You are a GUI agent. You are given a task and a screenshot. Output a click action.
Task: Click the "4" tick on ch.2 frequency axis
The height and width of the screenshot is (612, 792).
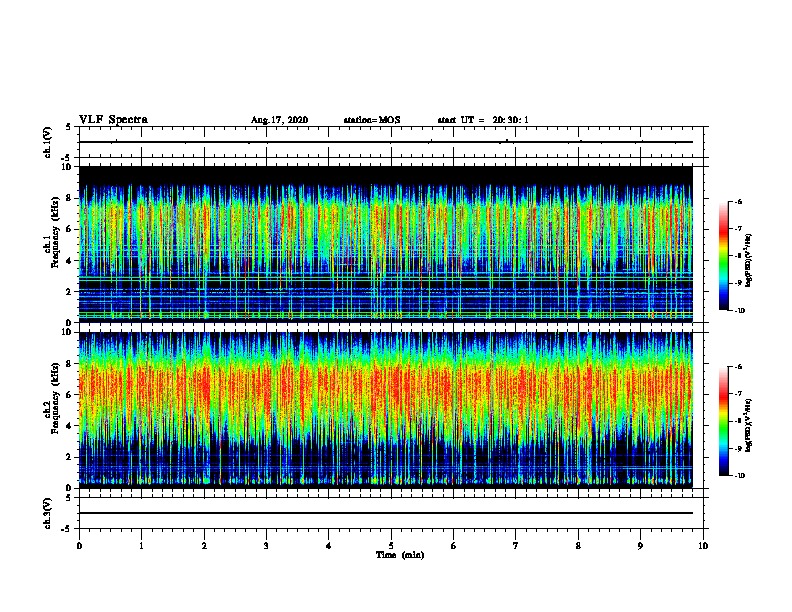point(70,426)
